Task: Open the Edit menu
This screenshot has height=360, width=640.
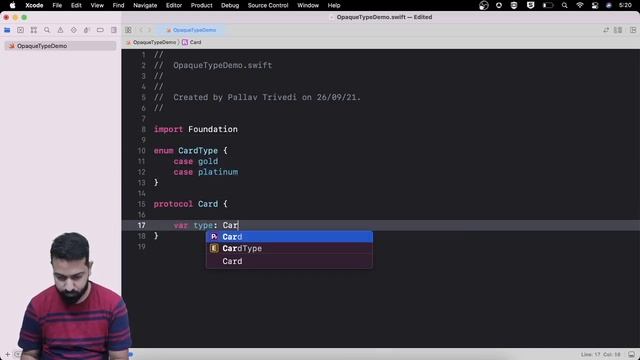Action: click(x=76, y=5)
